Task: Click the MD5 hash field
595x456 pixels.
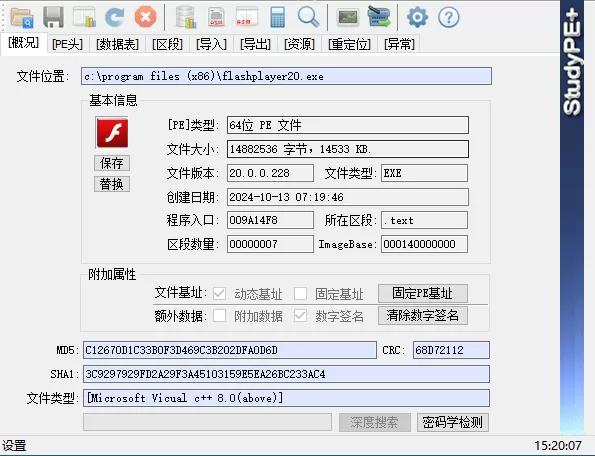Action: 230,350
